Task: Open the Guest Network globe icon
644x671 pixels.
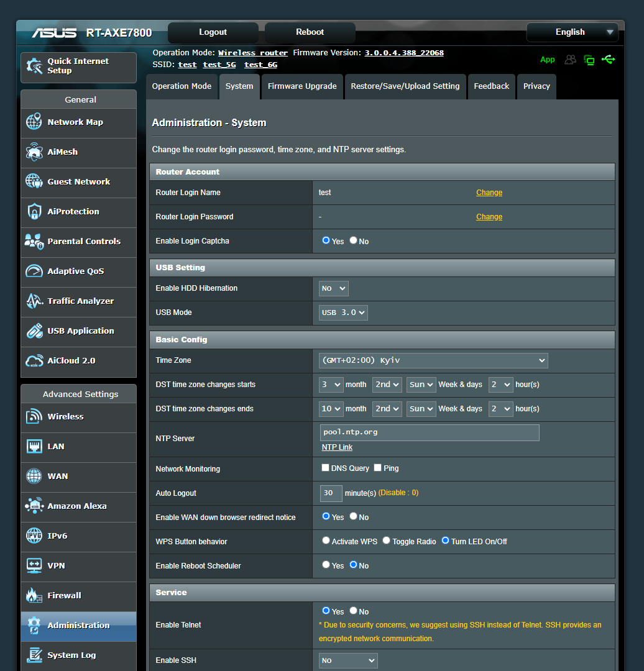Action: coord(34,181)
